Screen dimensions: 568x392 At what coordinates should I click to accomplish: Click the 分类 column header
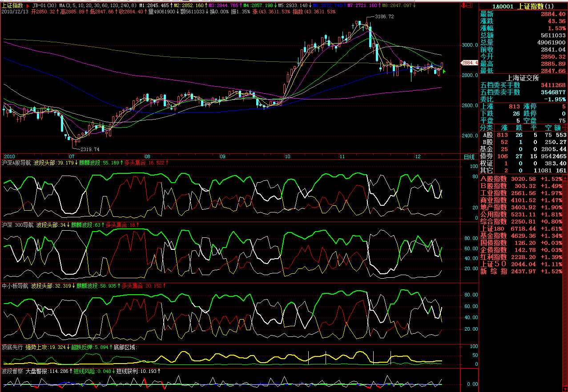pos(487,127)
